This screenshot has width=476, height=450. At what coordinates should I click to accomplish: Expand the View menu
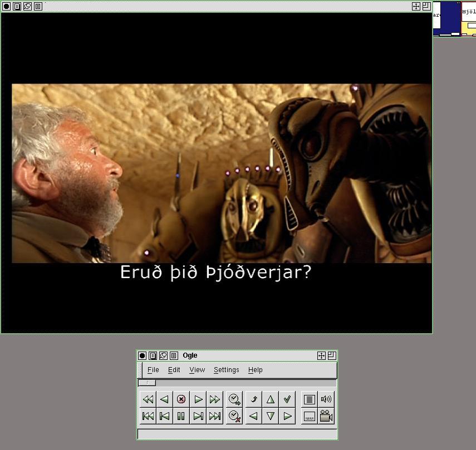tap(197, 370)
